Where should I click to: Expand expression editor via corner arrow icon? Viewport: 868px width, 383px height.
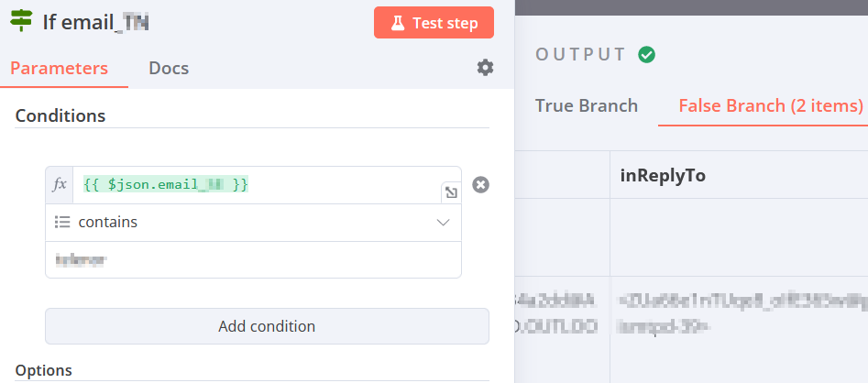pos(451,192)
